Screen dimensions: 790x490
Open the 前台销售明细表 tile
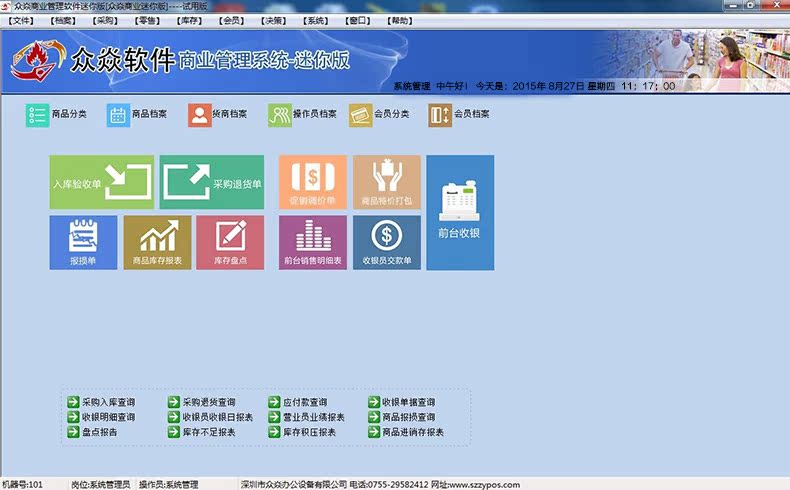pos(313,243)
